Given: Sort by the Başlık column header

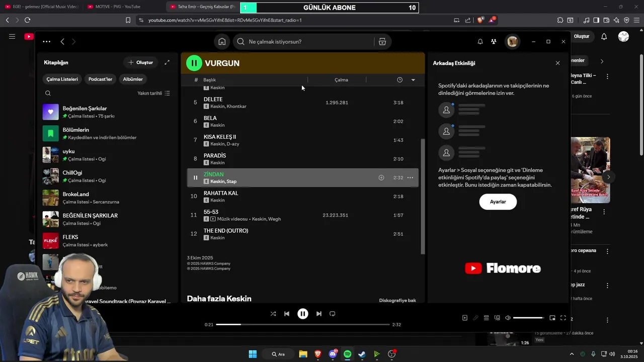Looking at the screenshot, I should 209,80.
